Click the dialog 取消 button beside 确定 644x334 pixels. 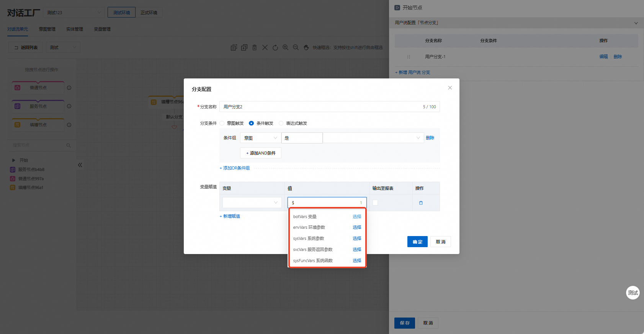[x=441, y=242]
